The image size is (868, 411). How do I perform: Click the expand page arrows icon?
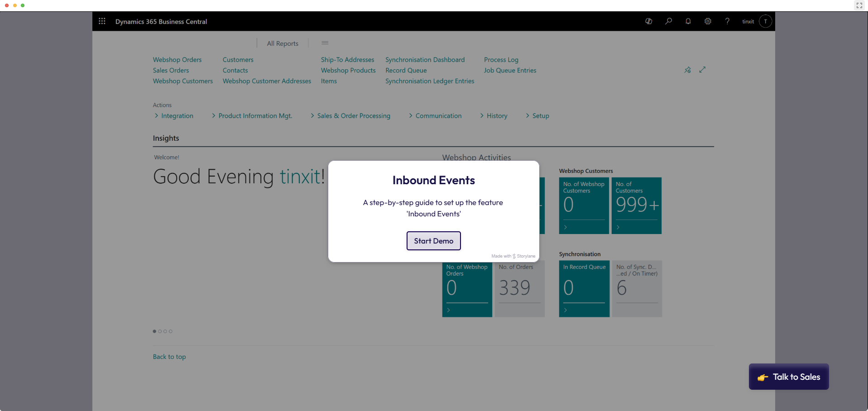point(702,70)
